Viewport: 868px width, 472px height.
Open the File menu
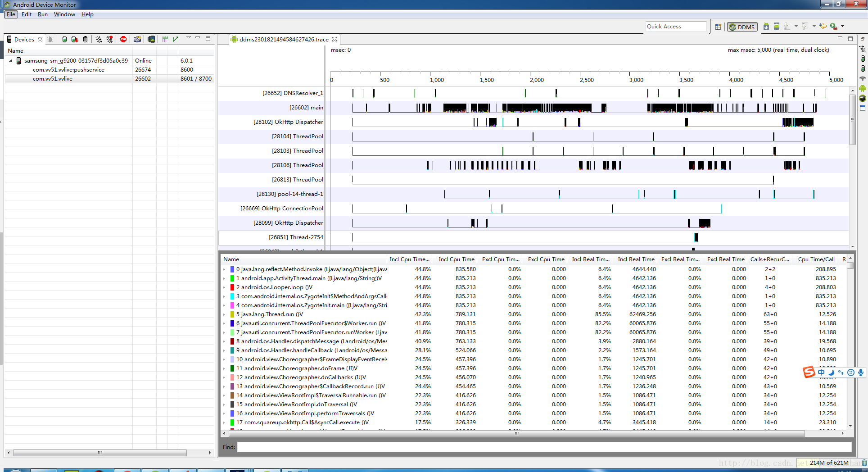click(x=11, y=14)
